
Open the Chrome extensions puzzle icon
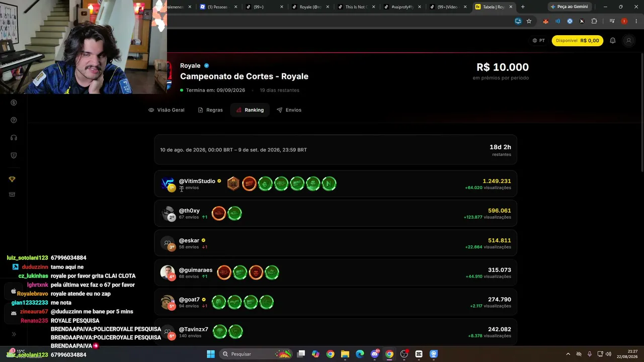point(594,21)
